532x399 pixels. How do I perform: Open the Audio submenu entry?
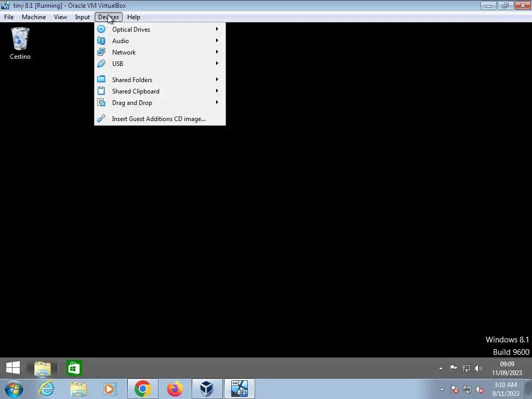point(160,41)
